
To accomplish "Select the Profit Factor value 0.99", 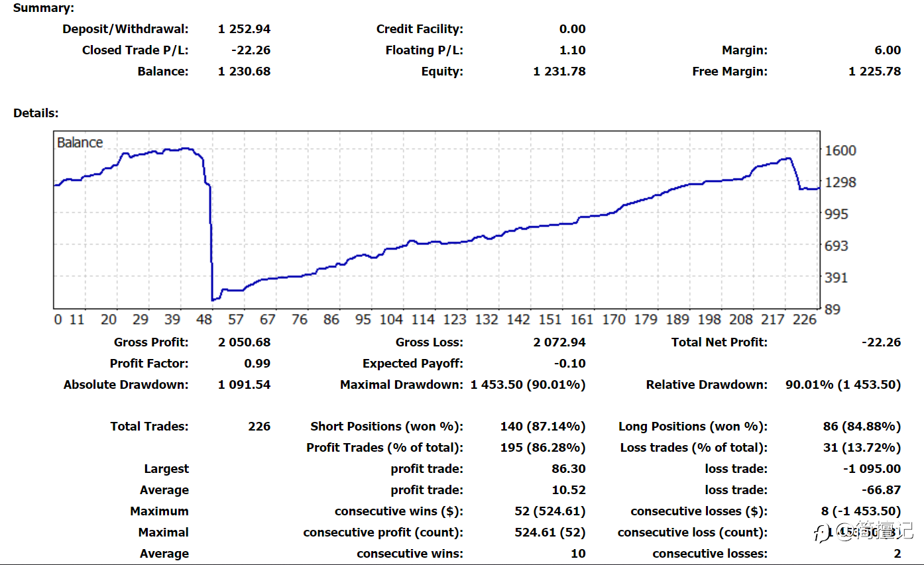I will click(257, 364).
